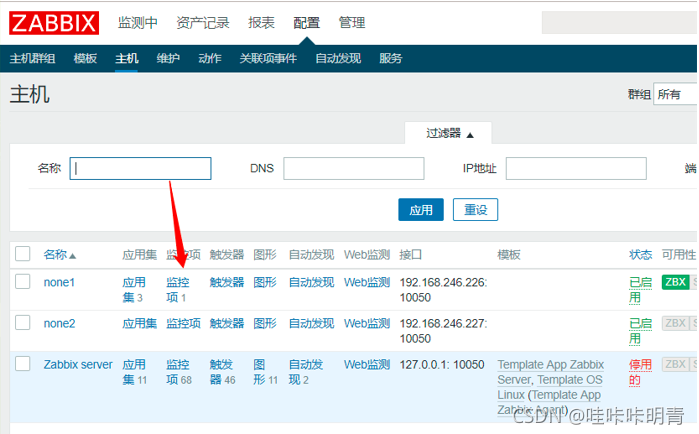
Task: Check the none2 host checkbox
Action: click(x=23, y=322)
